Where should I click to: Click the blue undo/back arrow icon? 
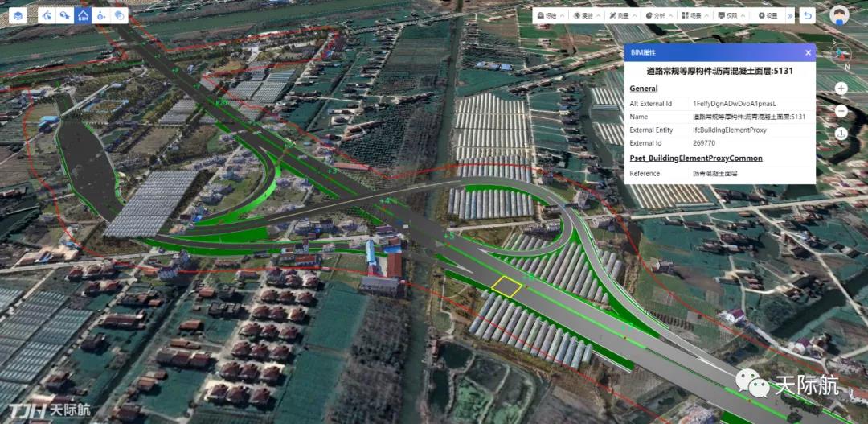click(807, 15)
